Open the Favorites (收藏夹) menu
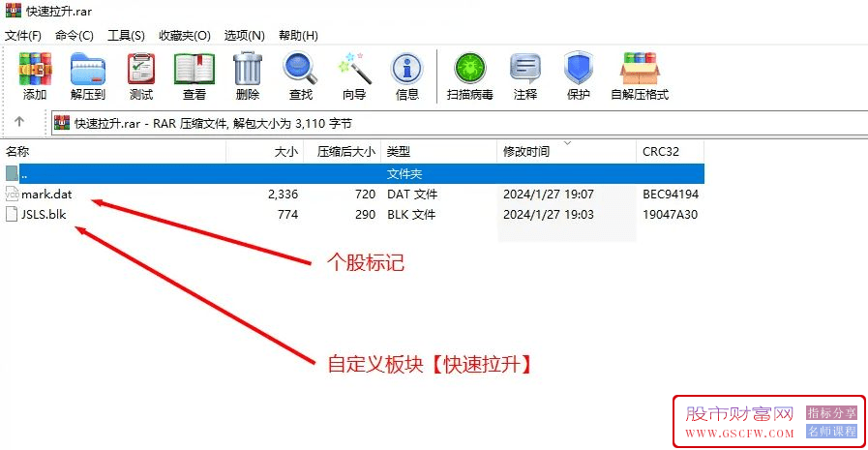 click(x=184, y=36)
